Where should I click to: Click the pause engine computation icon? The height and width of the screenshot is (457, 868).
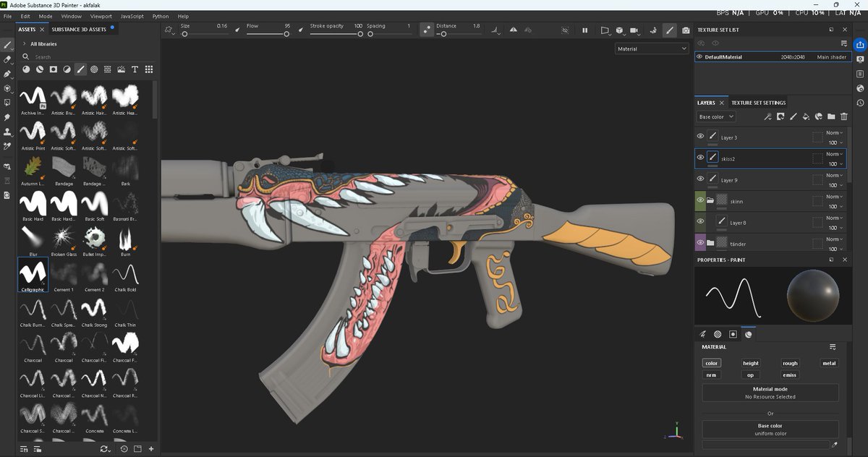point(584,30)
